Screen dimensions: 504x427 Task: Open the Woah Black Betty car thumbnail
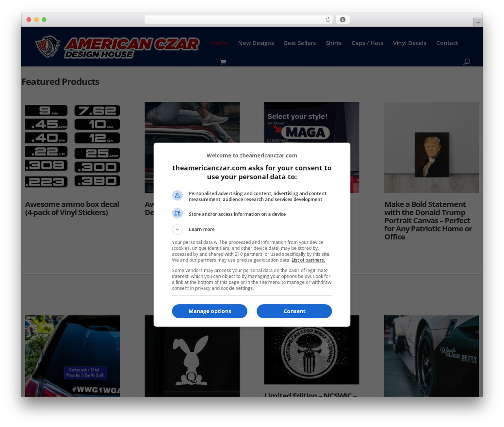click(432, 356)
